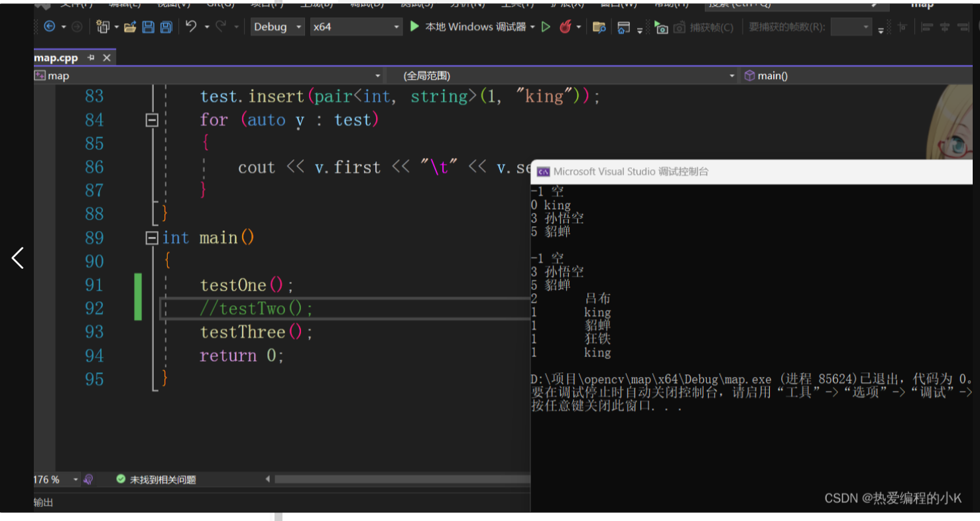This screenshot has height=521, width=980.
Task: Click the 按任意键关闭此窗口 console line
Action: [607, 406]
